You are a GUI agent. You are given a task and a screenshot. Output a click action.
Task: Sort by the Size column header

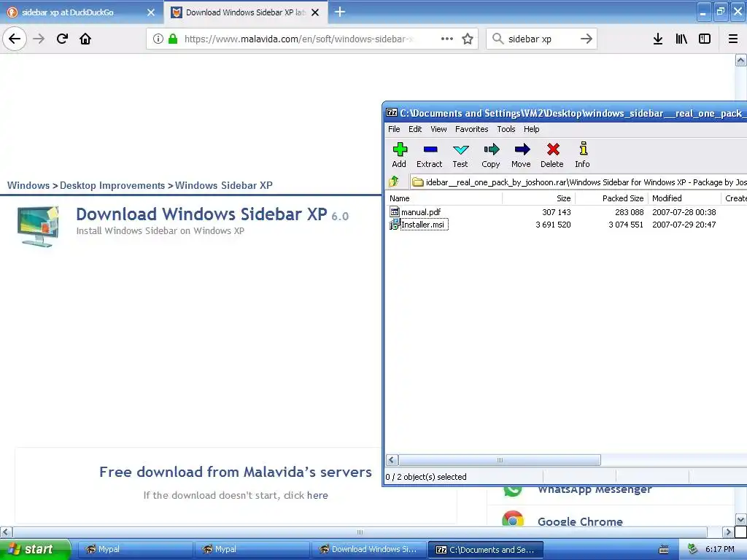pyautogui.click(x=539, y=198)
